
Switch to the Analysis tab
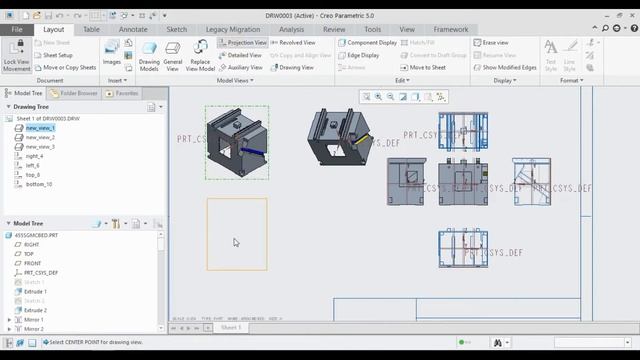291,29
